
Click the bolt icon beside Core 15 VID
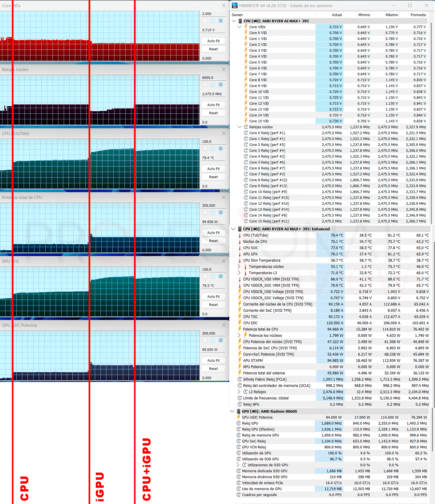[x=246, y=121]
